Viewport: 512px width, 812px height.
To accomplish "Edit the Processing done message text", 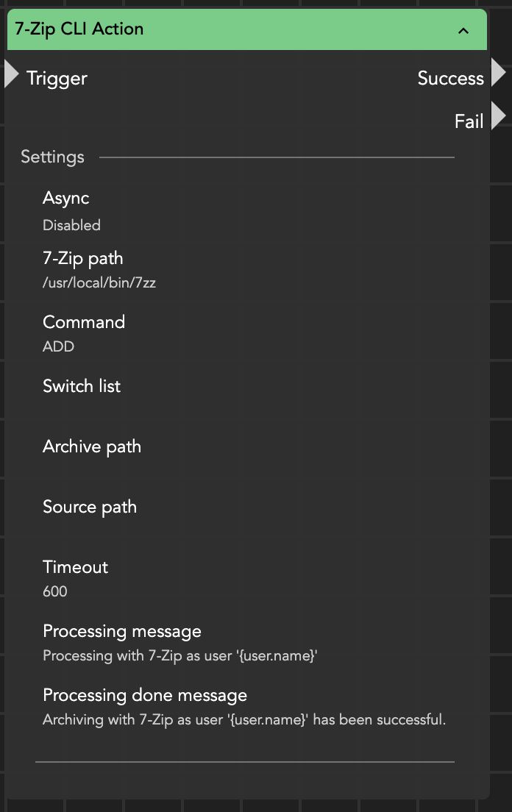I will [244, 719].
